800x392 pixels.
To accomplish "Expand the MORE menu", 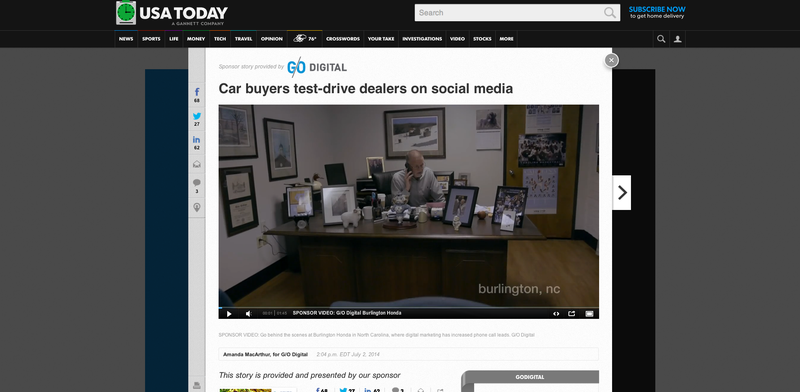I will pyautogui.click(x=507, y=39).
